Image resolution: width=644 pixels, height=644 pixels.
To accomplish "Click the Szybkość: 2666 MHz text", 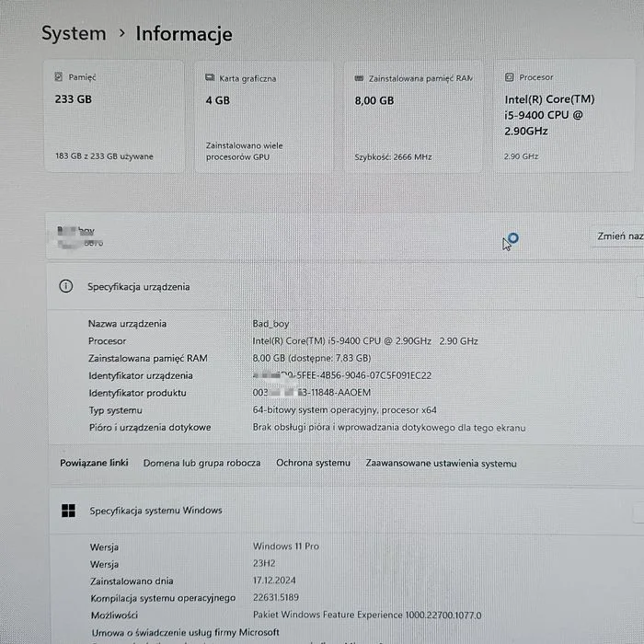I will [393, 157].
